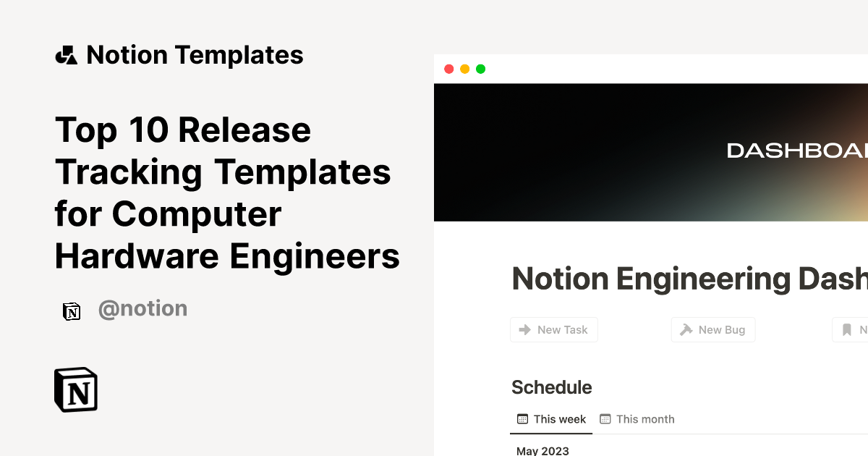The width and height of the screenshot is (868, 456).
Task: Select the yellow traffic light circle
Action: (465, 69)
